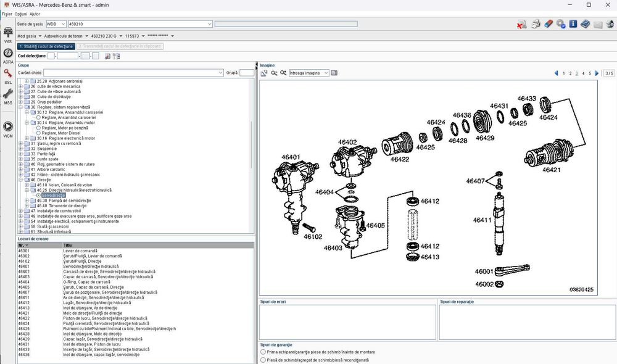Select tab 2. Transmiteți codul de defecțiune
617x364 pixels.
pos(120,46)
